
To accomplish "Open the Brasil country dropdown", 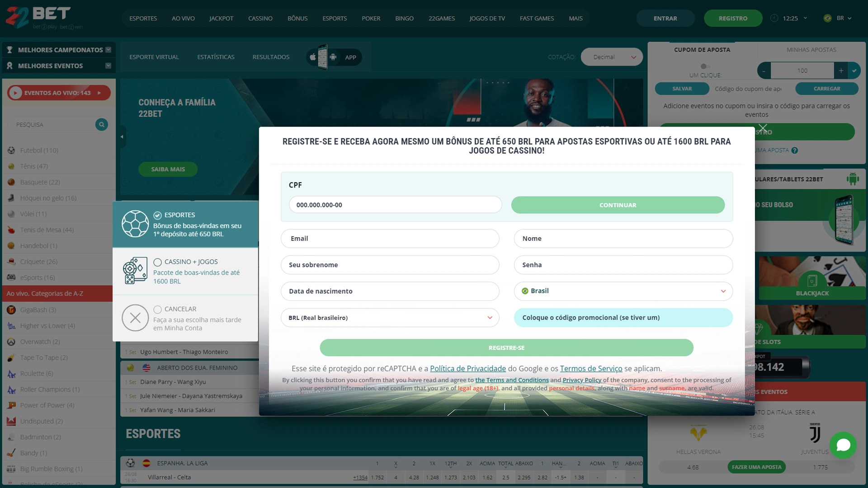I will [623, 291].
